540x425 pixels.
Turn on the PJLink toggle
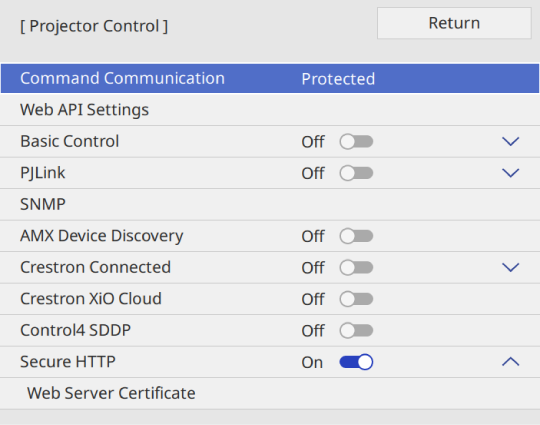pyautogui.click(x=356, y=173)
